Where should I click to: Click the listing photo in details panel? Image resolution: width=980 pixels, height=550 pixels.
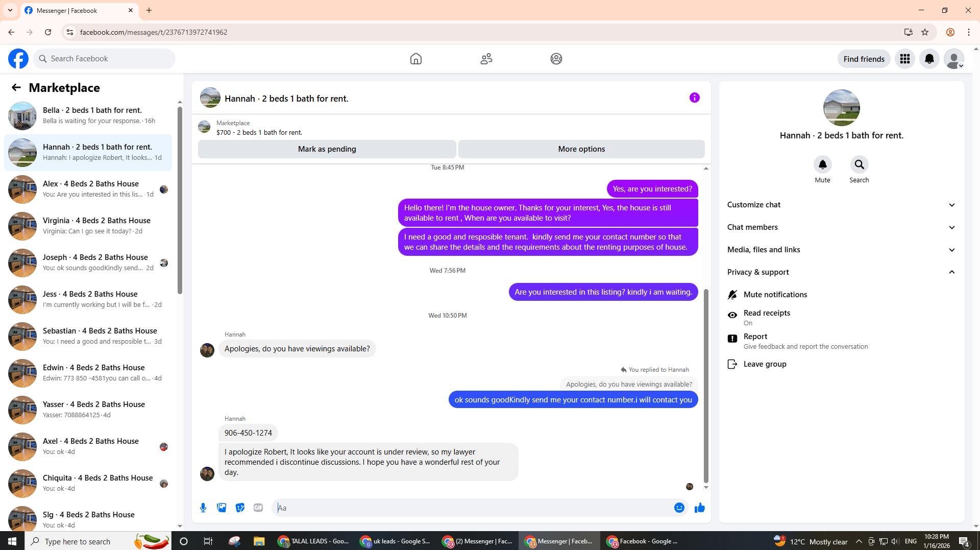(x=841, y=108)
